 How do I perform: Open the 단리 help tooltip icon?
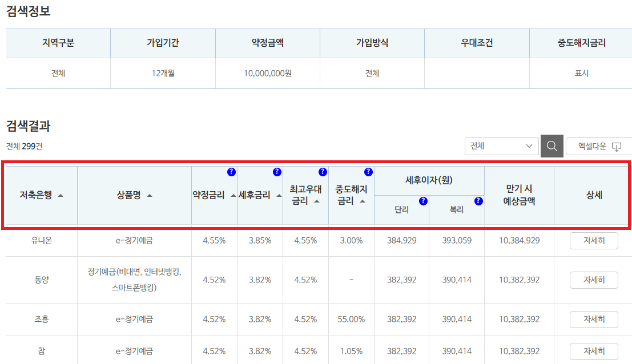click(x=423, y=200)
